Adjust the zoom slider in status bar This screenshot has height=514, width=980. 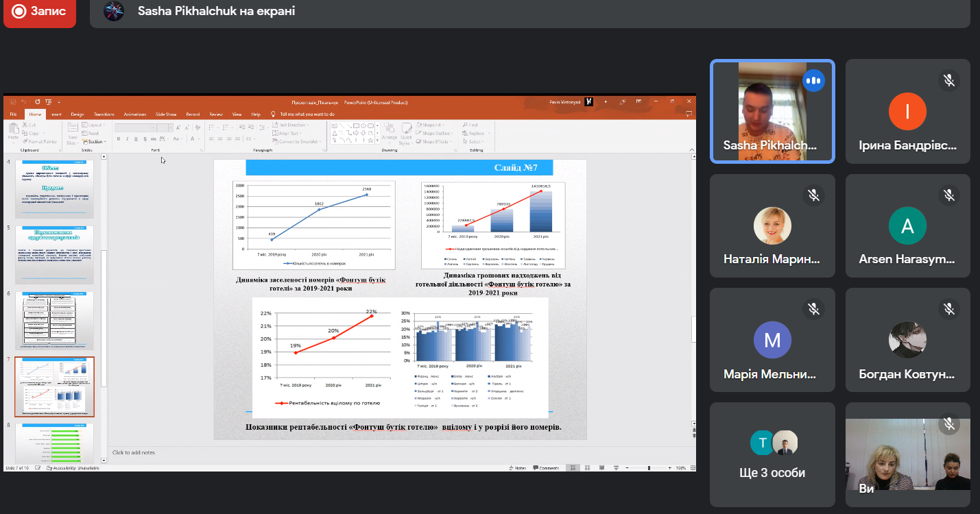[649, 468]
